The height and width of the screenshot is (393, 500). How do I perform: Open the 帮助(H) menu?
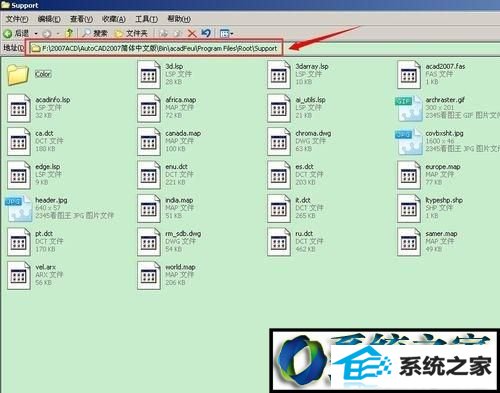[x=179, y=19]
